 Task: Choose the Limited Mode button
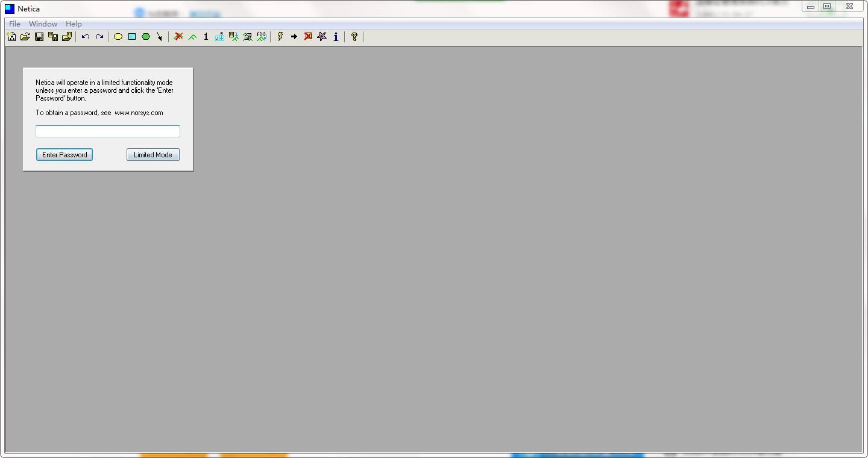coord(153,155)
